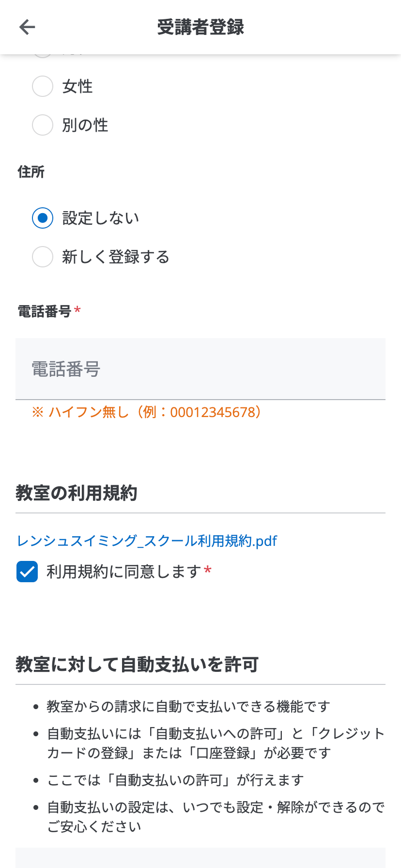This screenshot has width=401, height=868.
Task: Tap the 自動支払いの許可 explanation bullet
Action: point(174,780)
